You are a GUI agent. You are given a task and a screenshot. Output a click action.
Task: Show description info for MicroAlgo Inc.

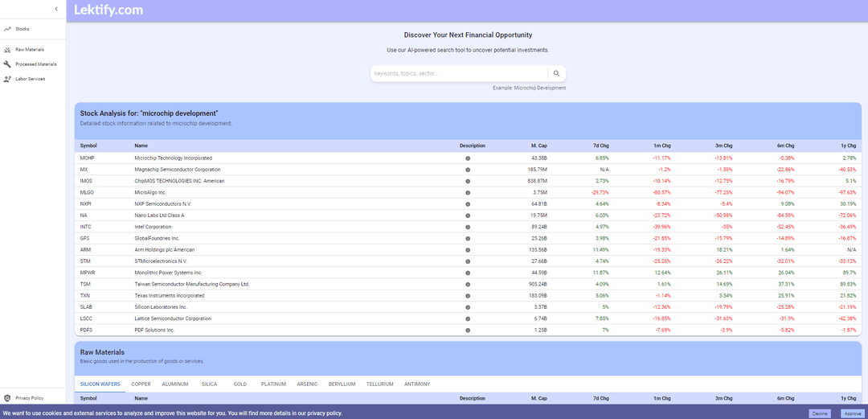[468, 192]
